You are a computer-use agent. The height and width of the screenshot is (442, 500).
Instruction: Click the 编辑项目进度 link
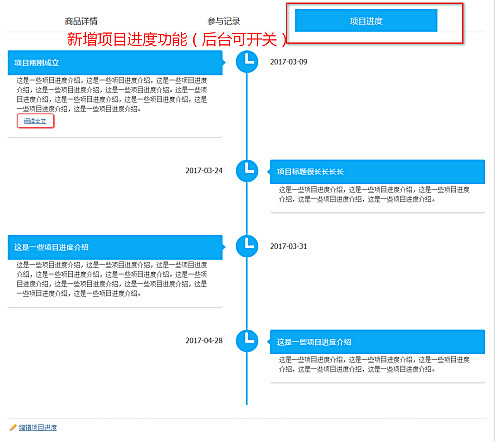[38, 427]
